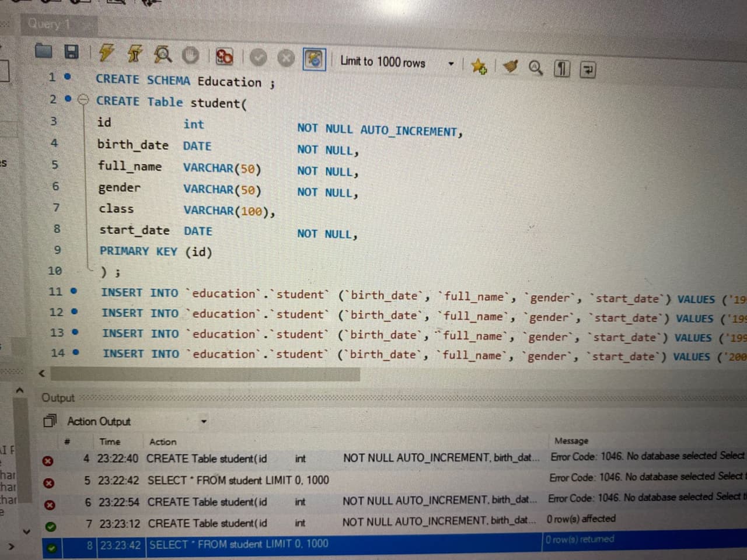Open the Action Output type dropdown
Screen dimensions: 747x560
204,421
